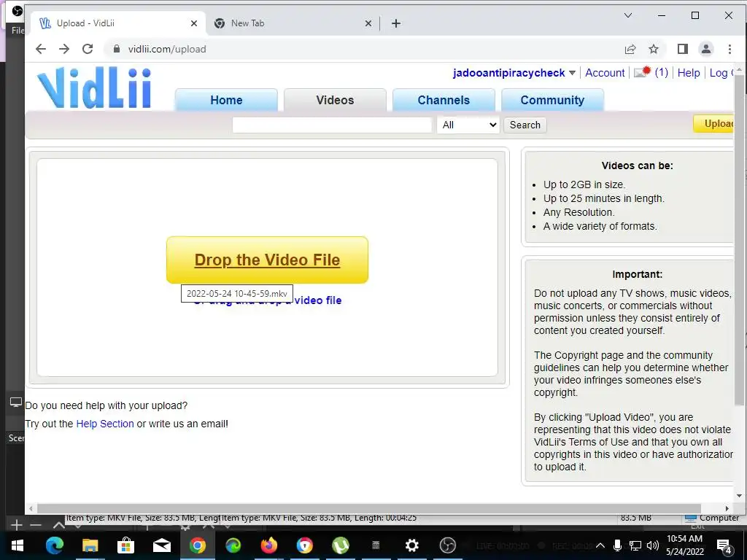This screenshot has height=560, width=747.
Task: Close the Upload - VidLii tab
Action: [194, 23]
